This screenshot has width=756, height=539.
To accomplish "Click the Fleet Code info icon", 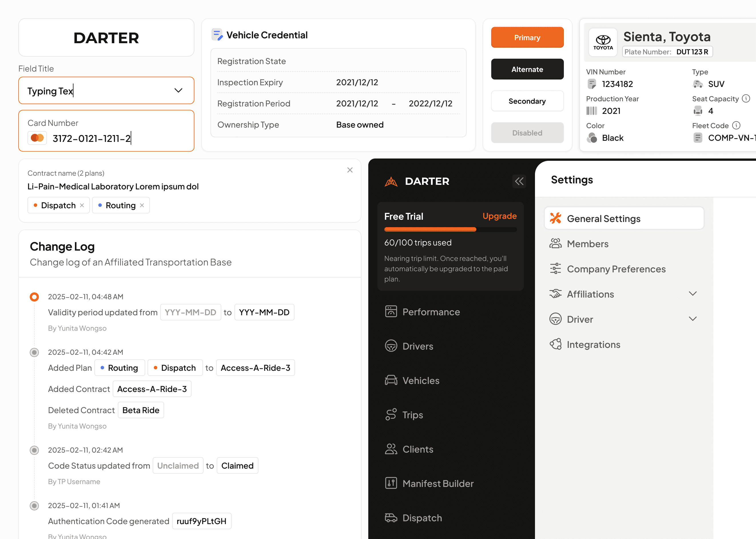I will [x=736, y=126].
